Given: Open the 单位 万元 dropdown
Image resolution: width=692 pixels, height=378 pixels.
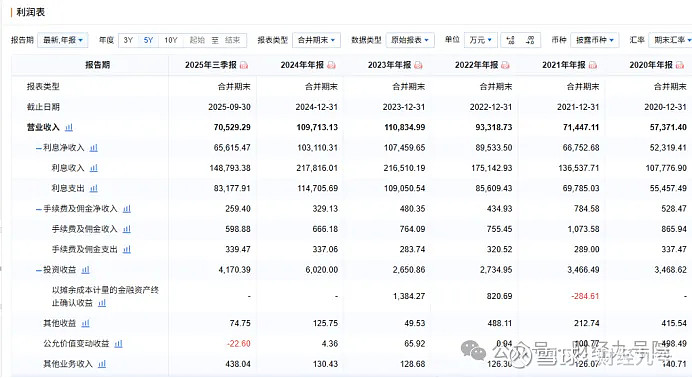Looking at the screenshot, I should pos(481,40).
